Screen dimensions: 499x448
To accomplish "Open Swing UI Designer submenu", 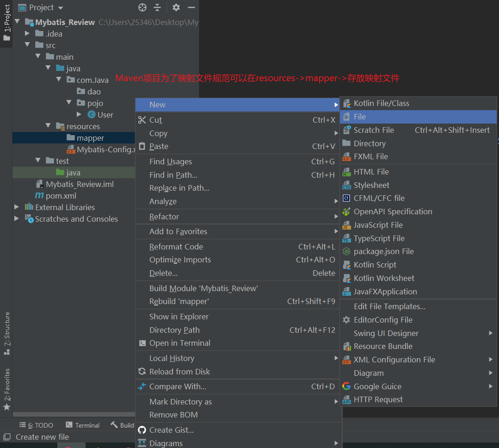I will tap(418, 333).
